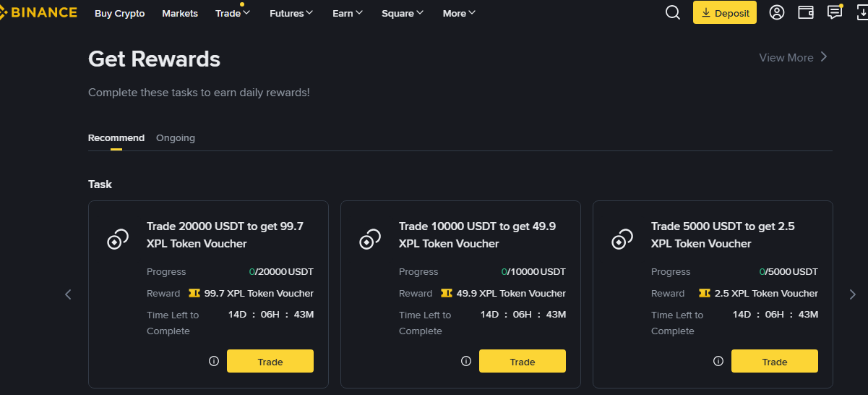Select the Recommend tab
Viewport: 868px width, 395px height.
point(116,137)
